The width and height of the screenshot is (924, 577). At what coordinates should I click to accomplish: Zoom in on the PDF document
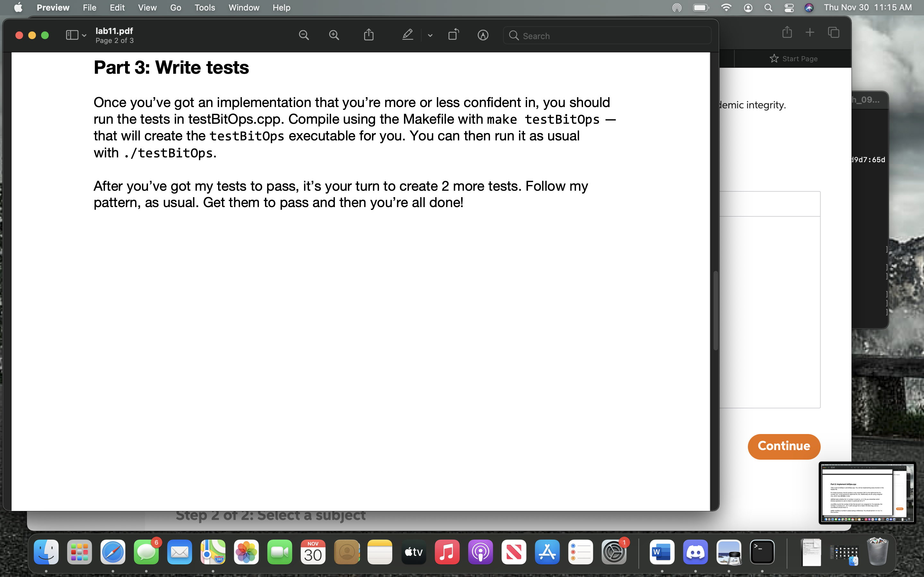334,35
